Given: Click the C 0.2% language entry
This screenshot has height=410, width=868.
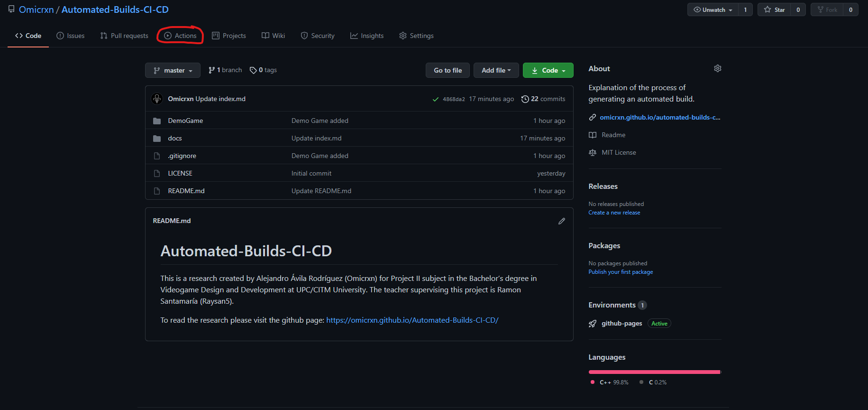Looking at the screenshot, I should [653, 382].
